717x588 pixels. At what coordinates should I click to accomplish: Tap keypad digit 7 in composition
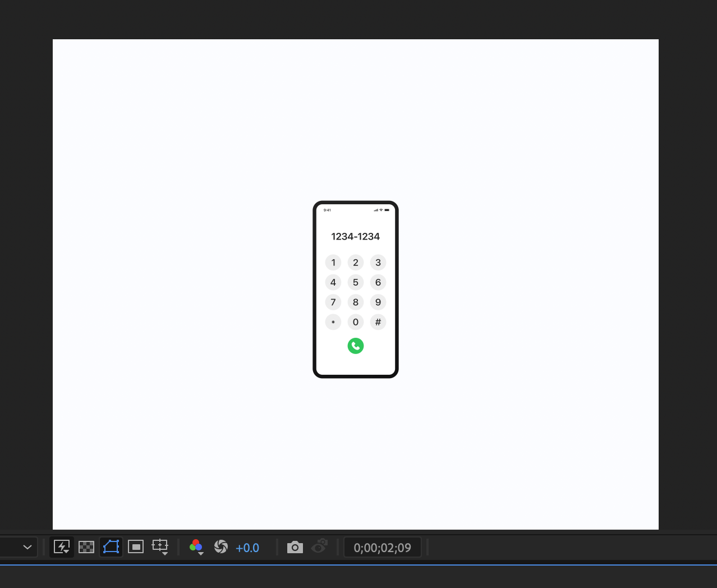pyautogui.click(x=333, y=302)
